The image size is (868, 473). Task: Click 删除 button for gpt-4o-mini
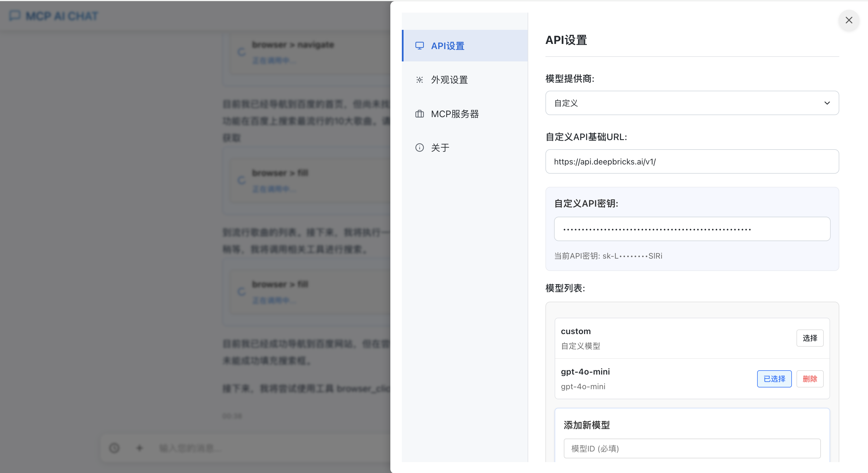[x=809, y=379]
